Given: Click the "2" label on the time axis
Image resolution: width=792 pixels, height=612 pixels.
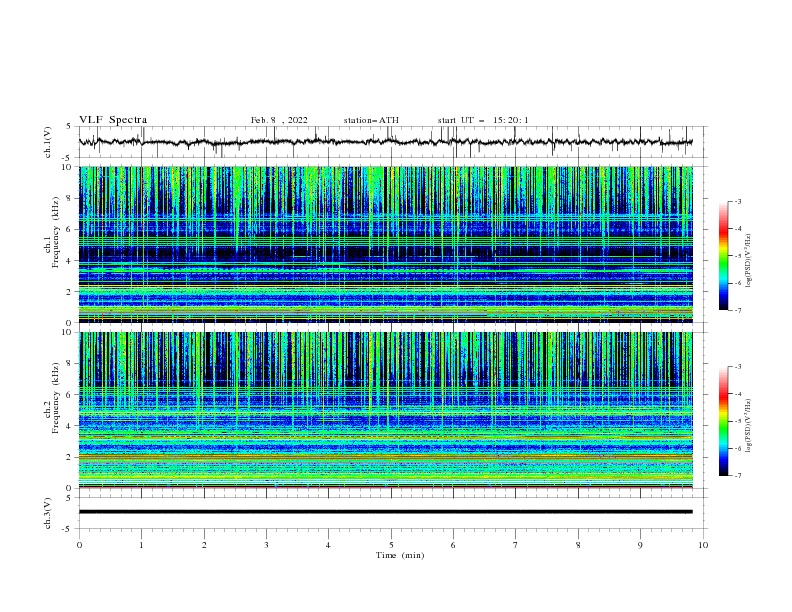Looking at the screenshot, I should pyautogui.click(x=204, y=545).
